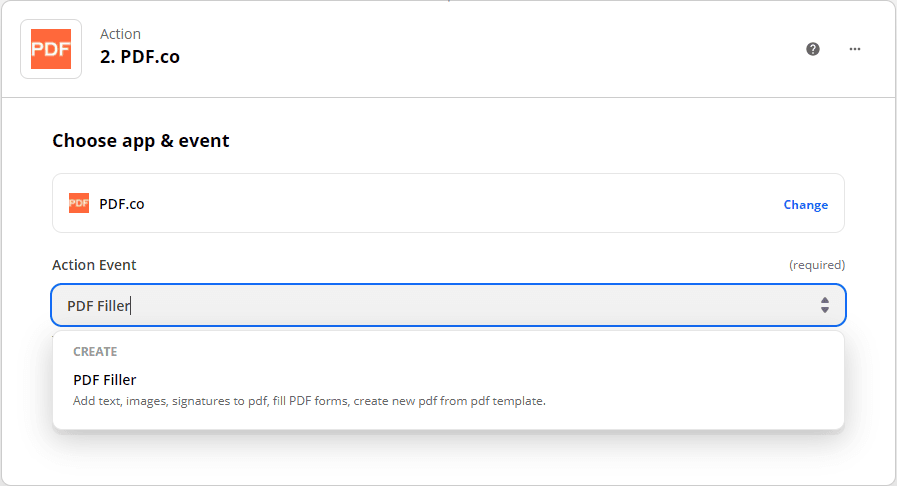Click the large PDF.co logo in header

[51, 49]
